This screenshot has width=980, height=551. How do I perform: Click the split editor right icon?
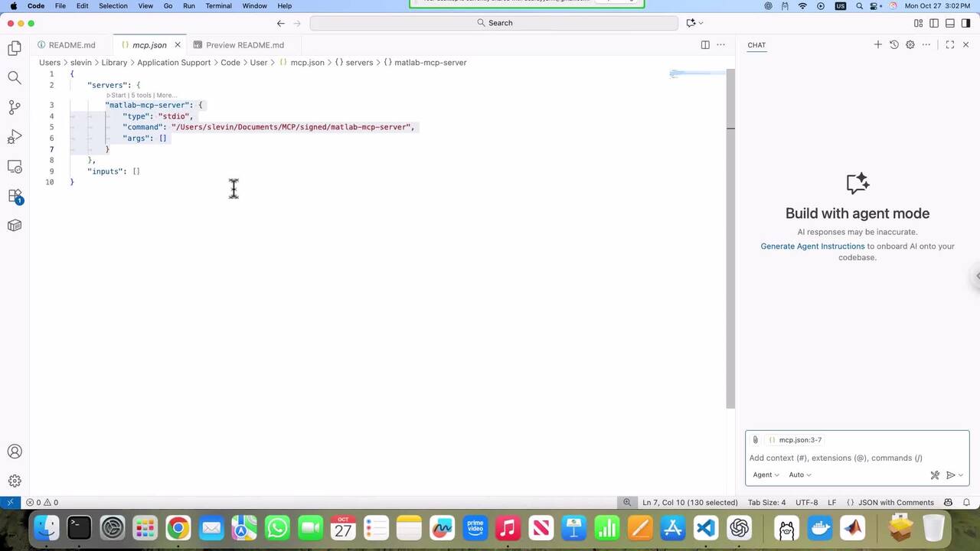pos(705,45)
